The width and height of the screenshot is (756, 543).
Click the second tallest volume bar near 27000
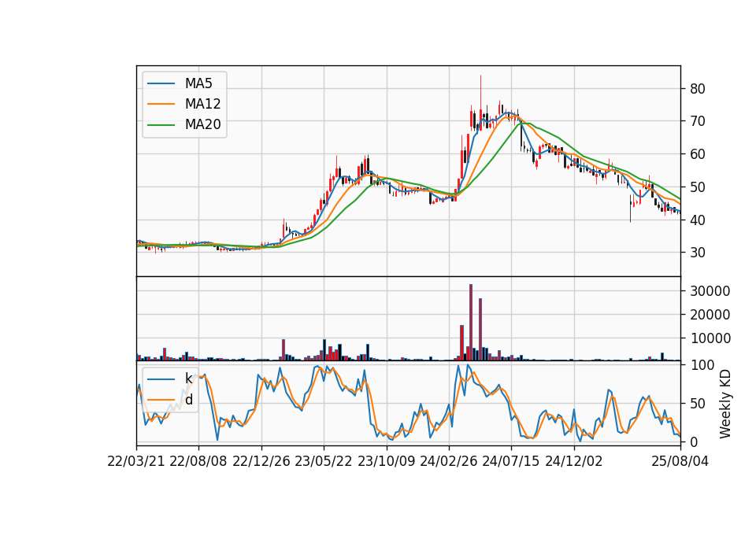tap(480, 330)
